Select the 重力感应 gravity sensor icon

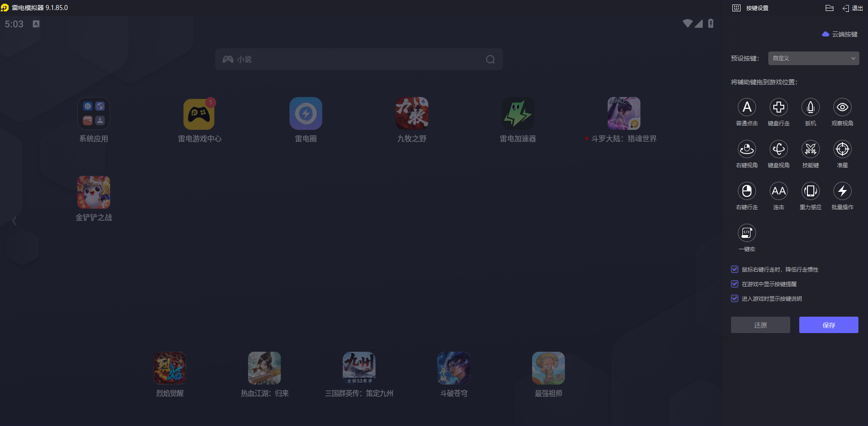[811, 191]
